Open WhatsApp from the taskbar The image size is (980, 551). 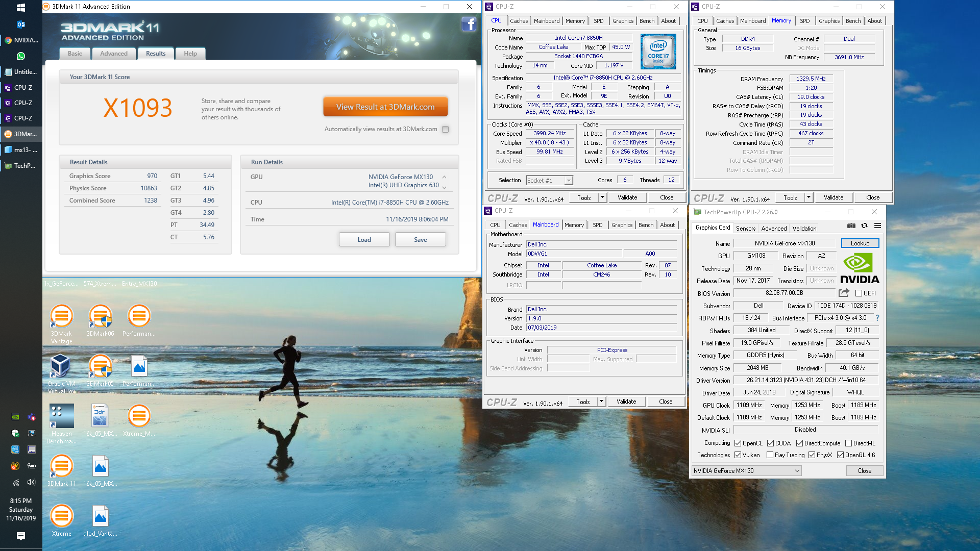pos(21,56)
